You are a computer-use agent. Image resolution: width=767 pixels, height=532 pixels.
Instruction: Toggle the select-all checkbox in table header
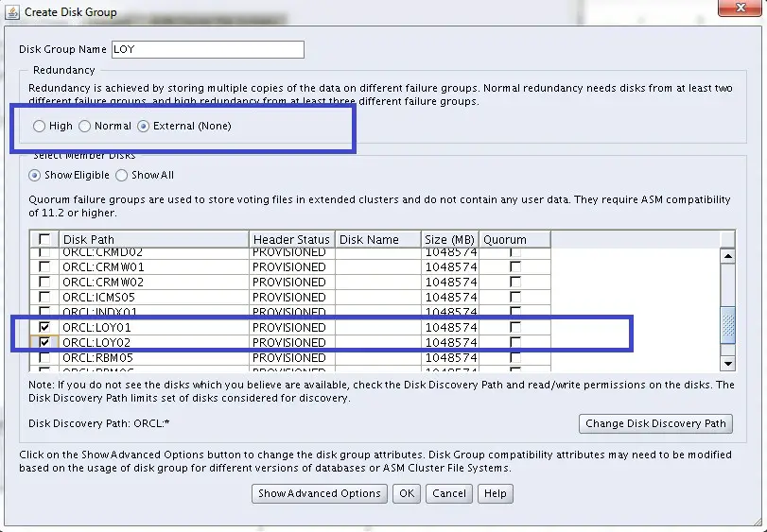(x=44, y=239)
